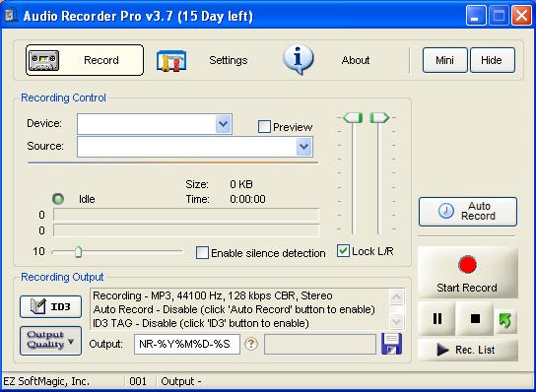The image size is (536, 392).
Task: Minimize the Audio Recorder Pro window
Action: click(476, 16)
